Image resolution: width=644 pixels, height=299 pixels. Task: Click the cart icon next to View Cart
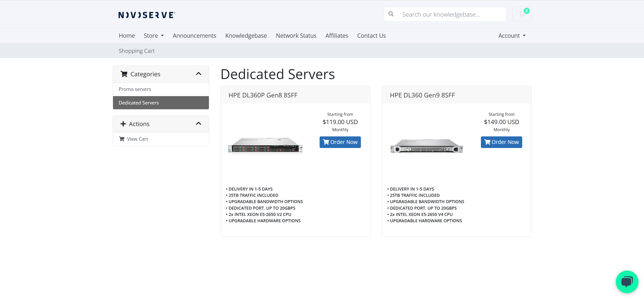click(122, 139)
